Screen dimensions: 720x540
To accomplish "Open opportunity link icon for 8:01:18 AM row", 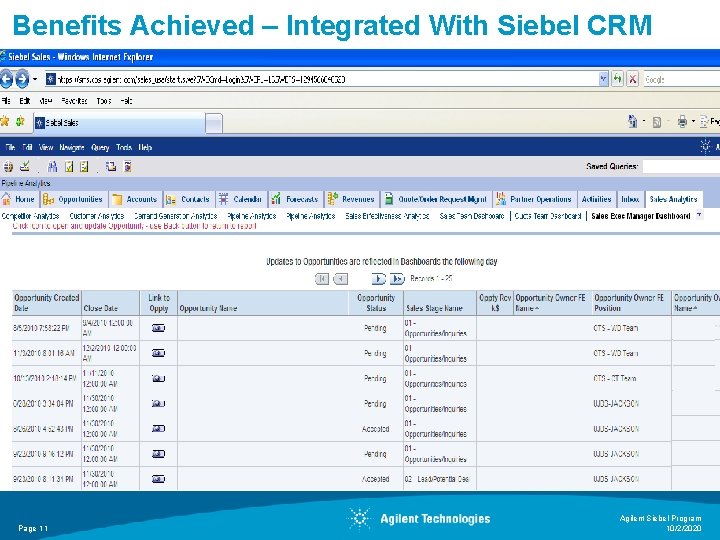I will pos(158,353).
